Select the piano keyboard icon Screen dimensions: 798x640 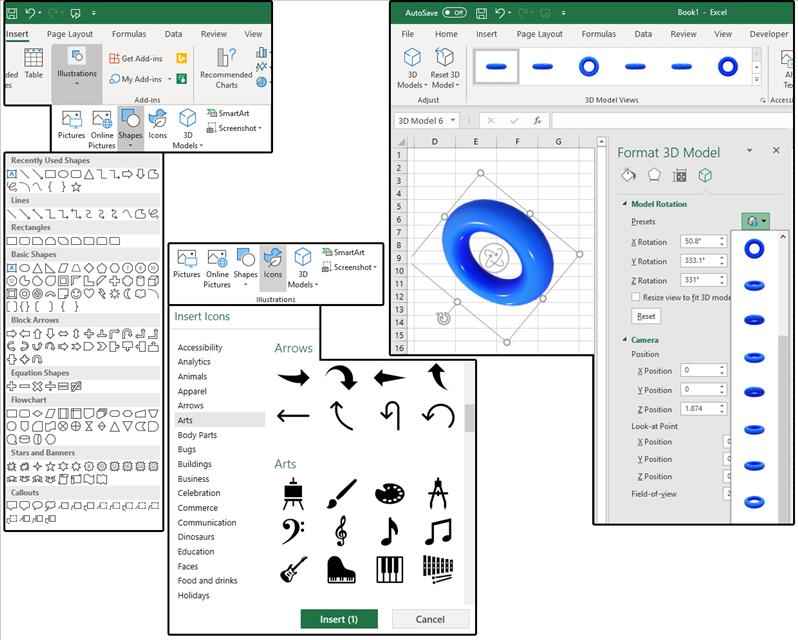(389, 569)
